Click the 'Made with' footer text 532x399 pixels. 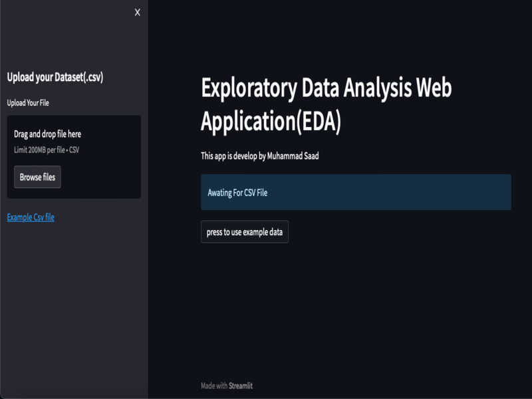click(214, 386)
